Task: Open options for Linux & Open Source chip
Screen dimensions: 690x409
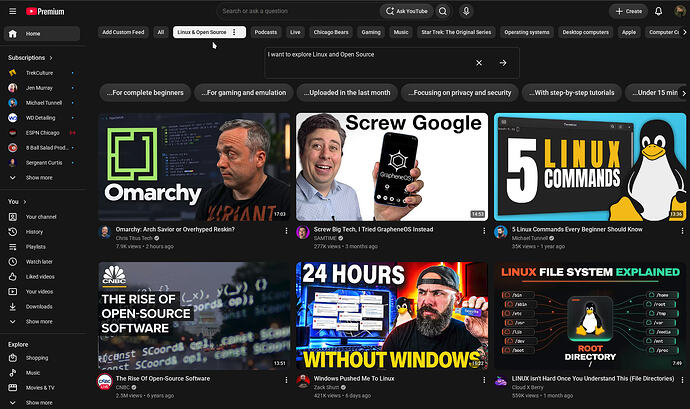Action: (234, 32)
